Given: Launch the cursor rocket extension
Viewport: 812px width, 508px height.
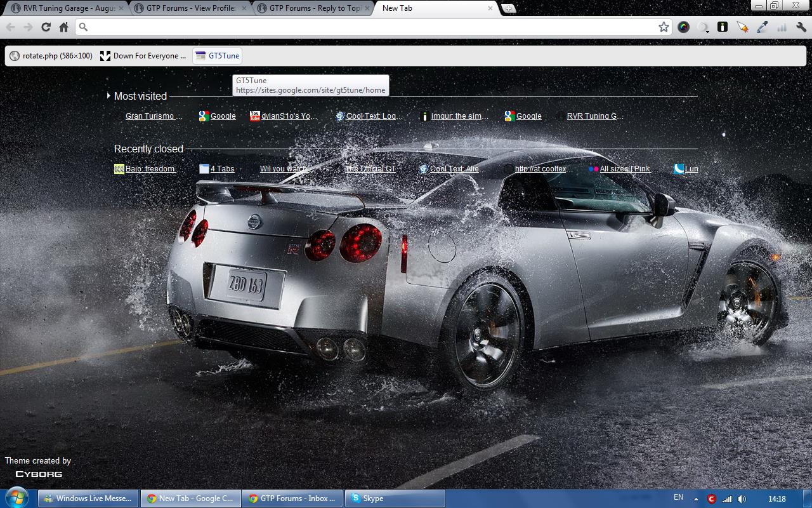Looking at the screenshot, I should [742, 27].
